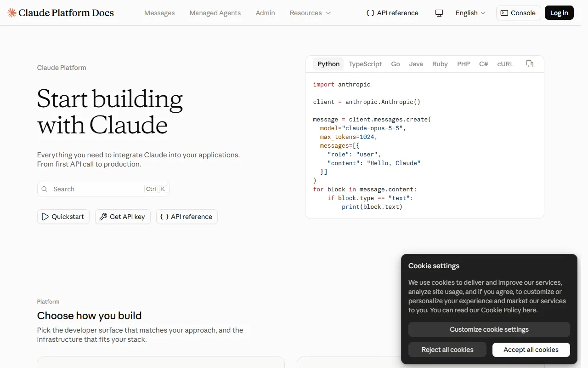This screenshot has width=588, height=368.
Task: Show the Java code example
Action: coord(416,64)
